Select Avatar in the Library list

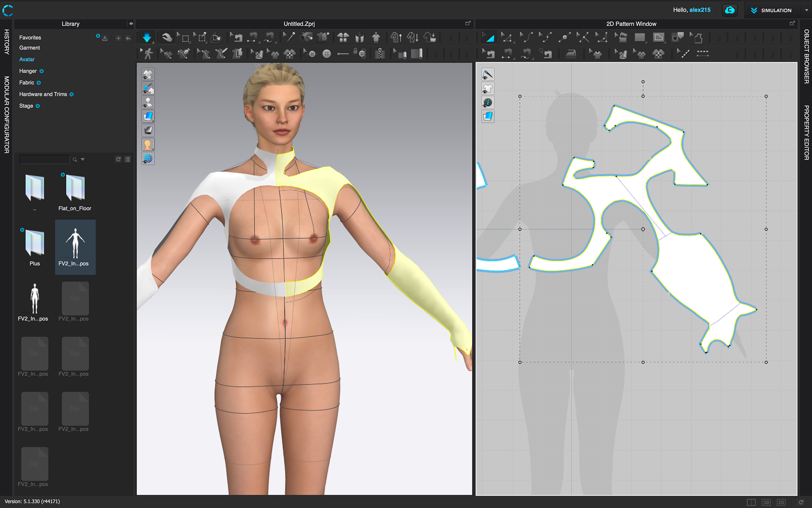(x=27, y=59)
